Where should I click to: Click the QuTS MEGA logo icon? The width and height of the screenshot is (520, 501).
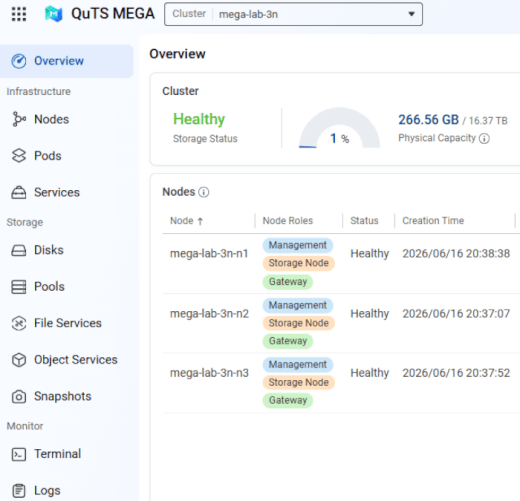point(54,14)
